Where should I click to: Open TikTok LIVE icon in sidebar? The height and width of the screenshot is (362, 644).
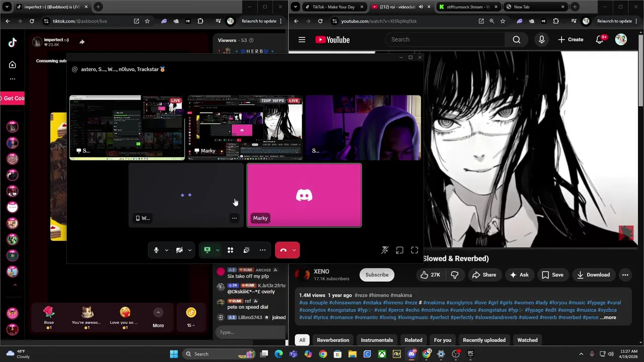coord(13,64)
